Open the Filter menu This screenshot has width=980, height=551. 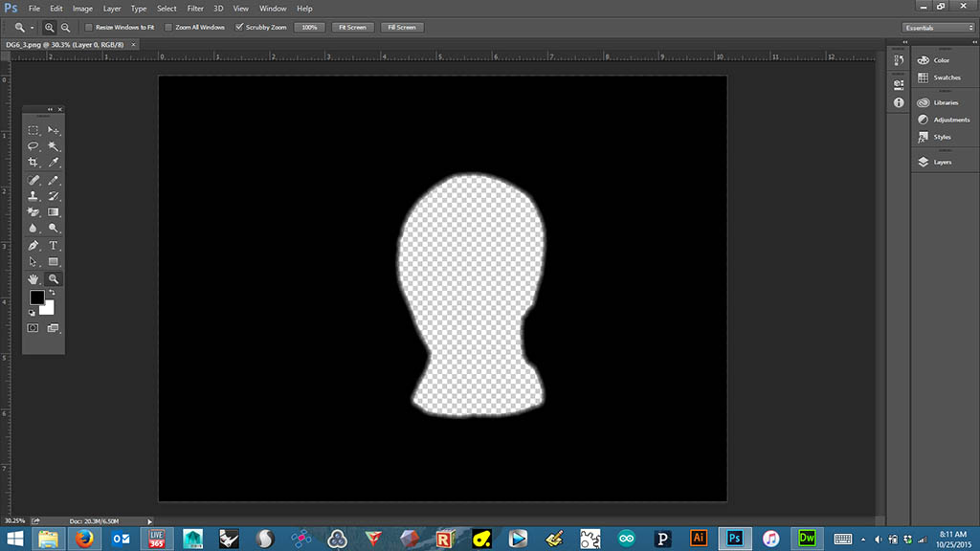tap(195, 9)
